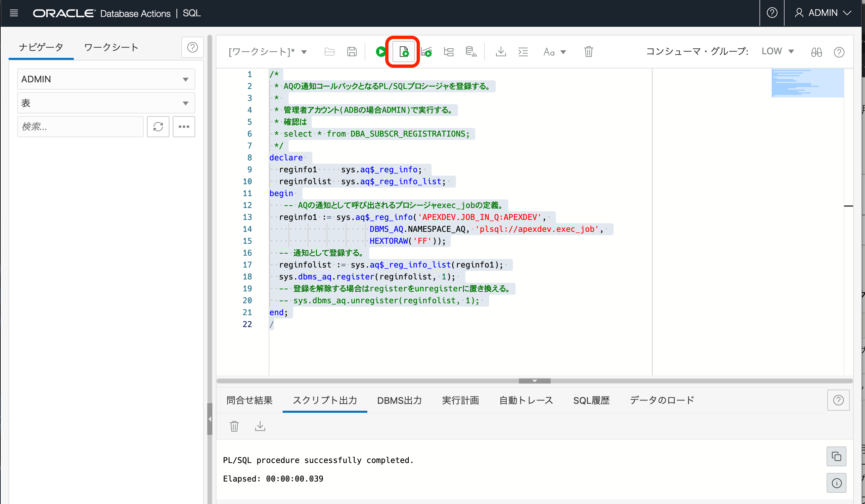Open the hamburger navigation menu

point(14,13)
